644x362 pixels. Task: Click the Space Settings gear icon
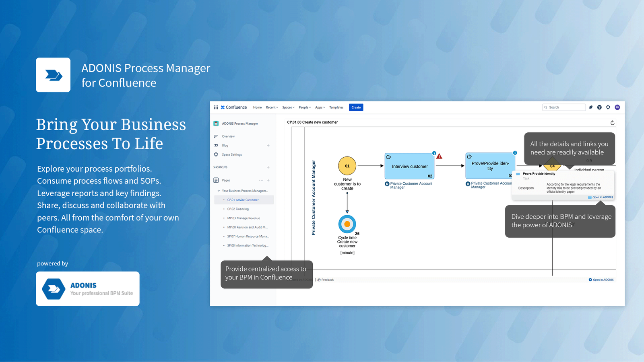[x=216, y=154]
